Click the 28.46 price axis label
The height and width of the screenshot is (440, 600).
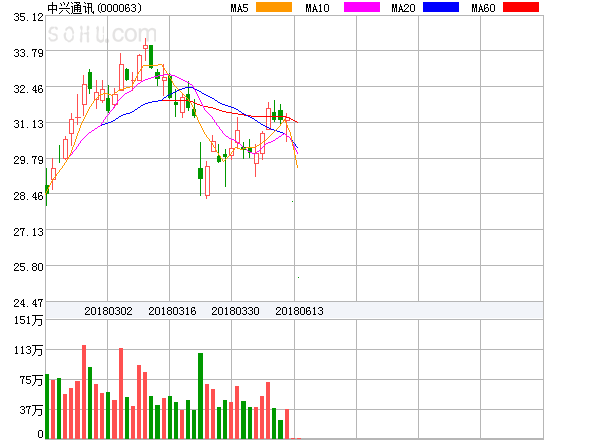[28, 196]
